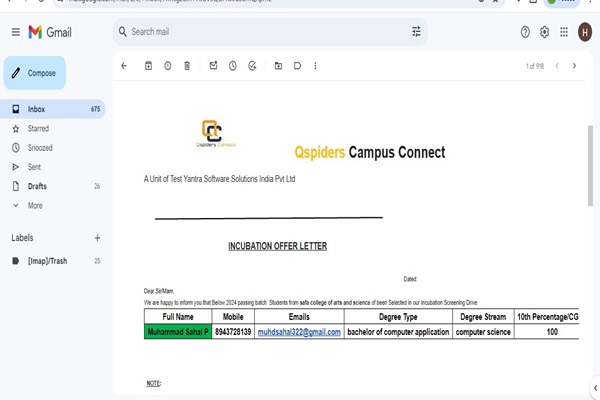The image size is (600, 400).
Task: Open the Support help icon
Action: 525,32
